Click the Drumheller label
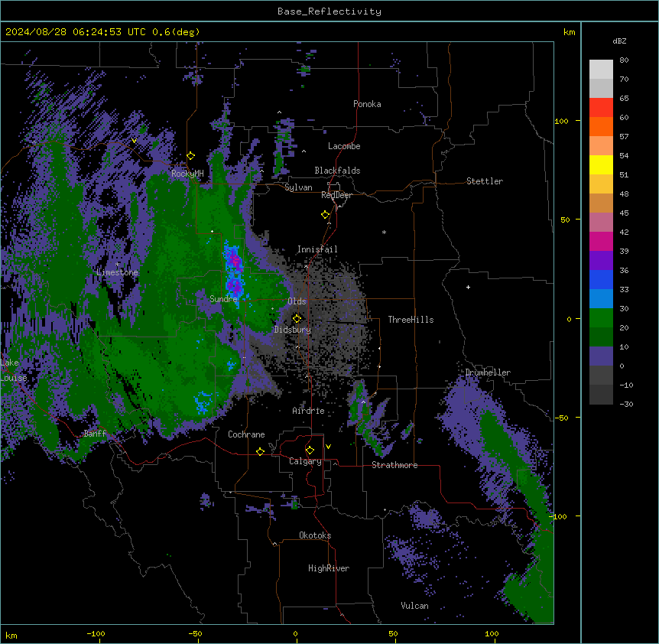659x644 pixels. pos(488,372)
